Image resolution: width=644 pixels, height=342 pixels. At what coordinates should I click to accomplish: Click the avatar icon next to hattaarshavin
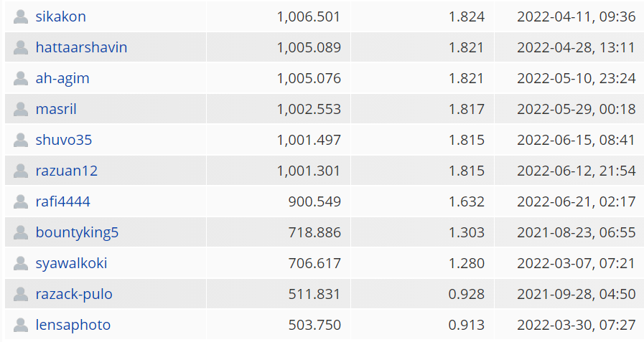point(21,47)
